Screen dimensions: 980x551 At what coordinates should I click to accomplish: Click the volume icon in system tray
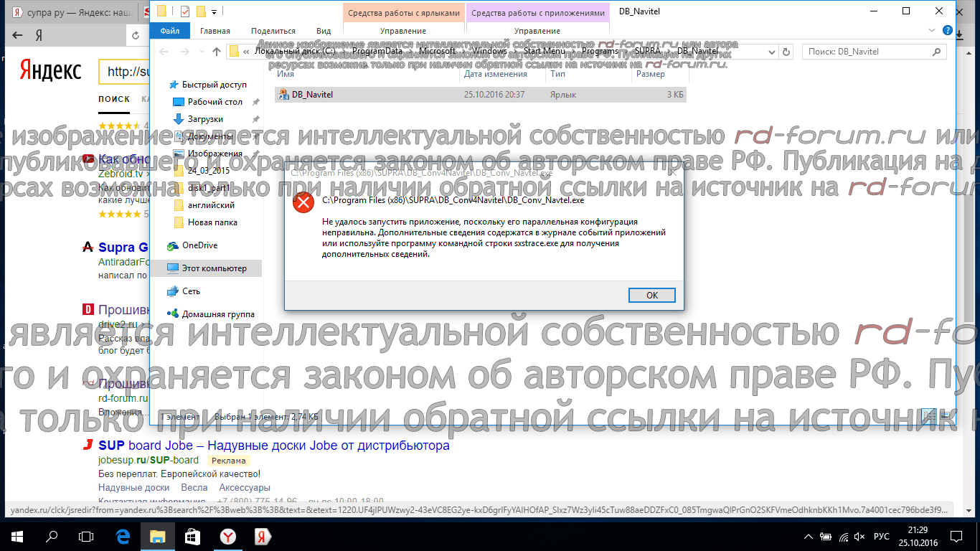[858, 536]
